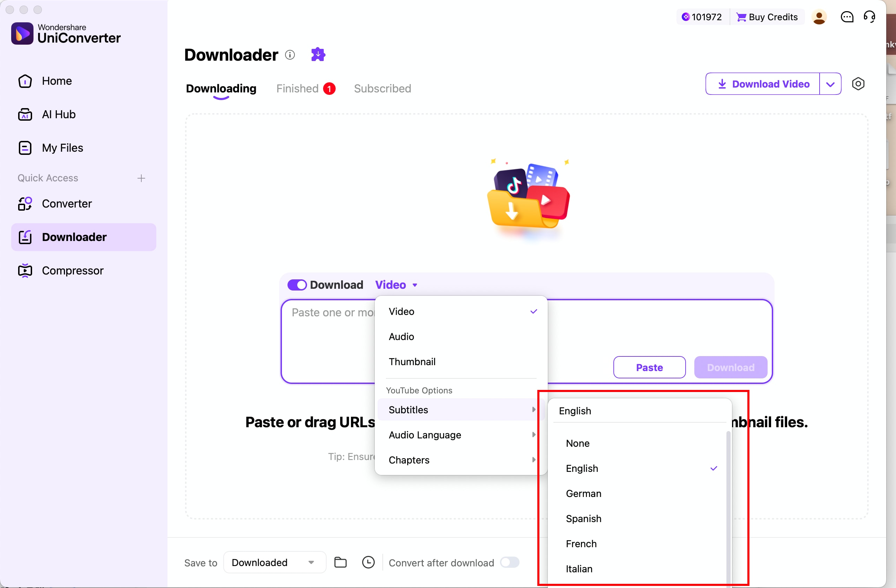Image resolution: width=896 pixels, height=588 pixels.
Task: Expand the Chapters submenu
Action: 462,460
